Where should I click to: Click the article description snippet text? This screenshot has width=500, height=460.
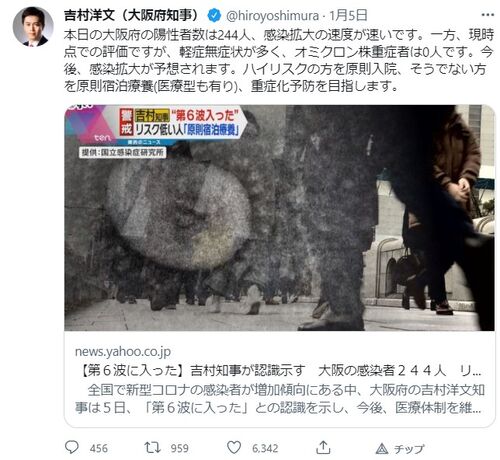point(279,399)
